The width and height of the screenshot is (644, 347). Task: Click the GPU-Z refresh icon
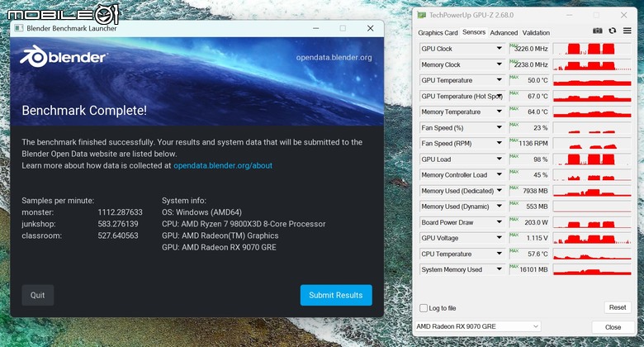(613, 31)
